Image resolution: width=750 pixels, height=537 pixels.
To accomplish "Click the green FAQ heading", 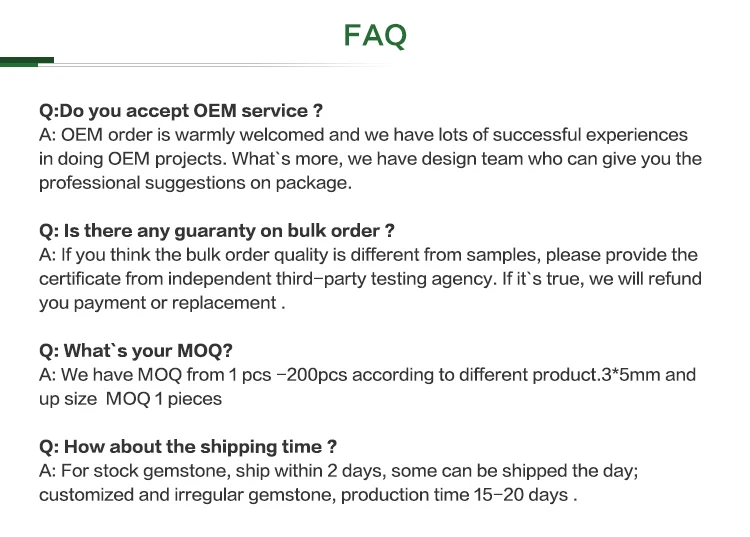I will click(375, 35).
